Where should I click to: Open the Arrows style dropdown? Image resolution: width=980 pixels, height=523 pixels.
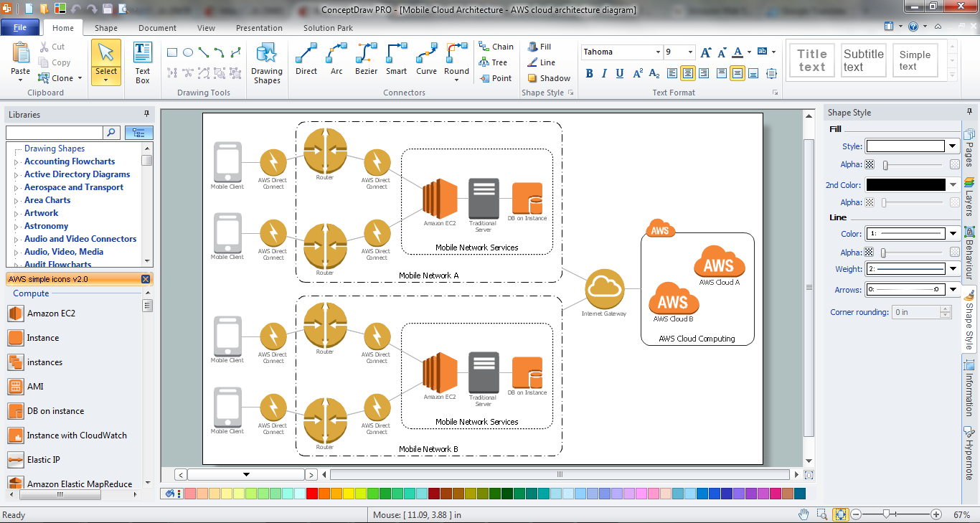(953, 290)
